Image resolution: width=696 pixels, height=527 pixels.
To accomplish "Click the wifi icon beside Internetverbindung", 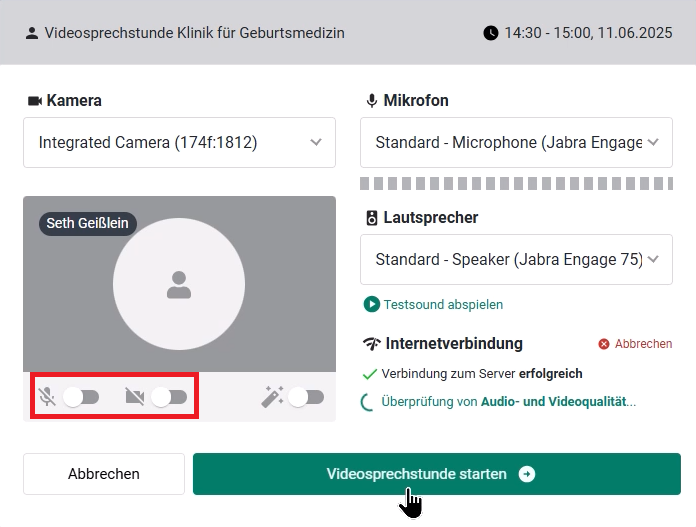I will [372, 344].
